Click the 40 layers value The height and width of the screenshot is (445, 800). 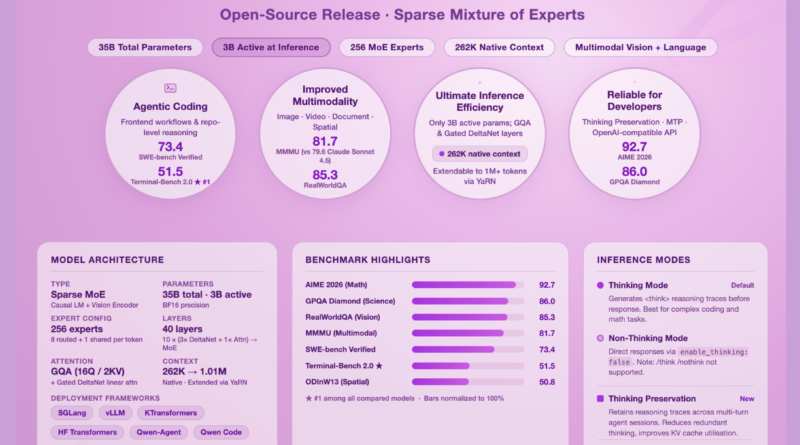coord(182,329)
